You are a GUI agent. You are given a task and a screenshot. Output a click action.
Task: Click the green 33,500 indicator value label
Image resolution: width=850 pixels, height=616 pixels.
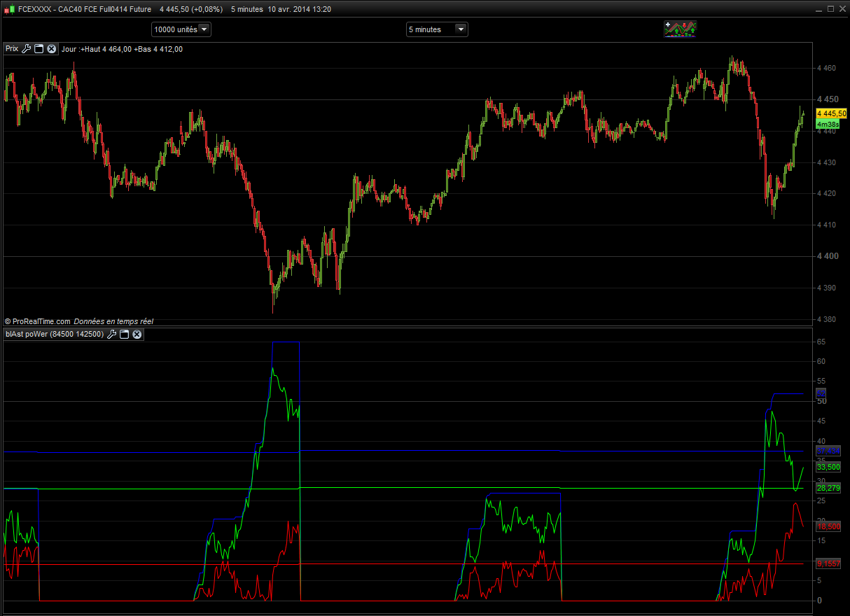pos(828,467)
